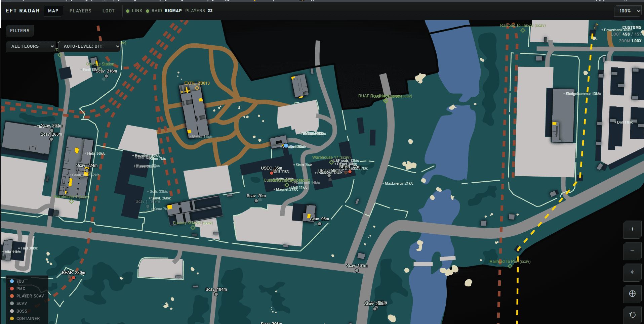Click the Scav 95m marker
The width and height of the screenshot is (644, 324).
coord(319,224)
